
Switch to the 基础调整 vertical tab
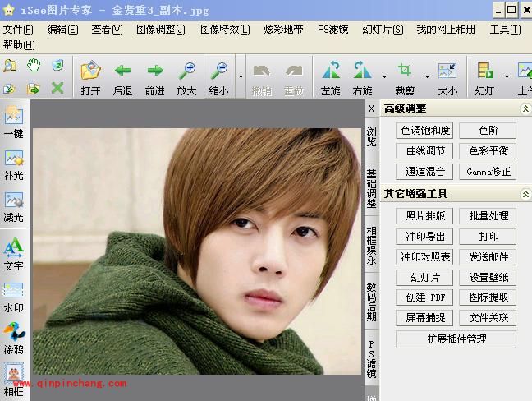371,188
